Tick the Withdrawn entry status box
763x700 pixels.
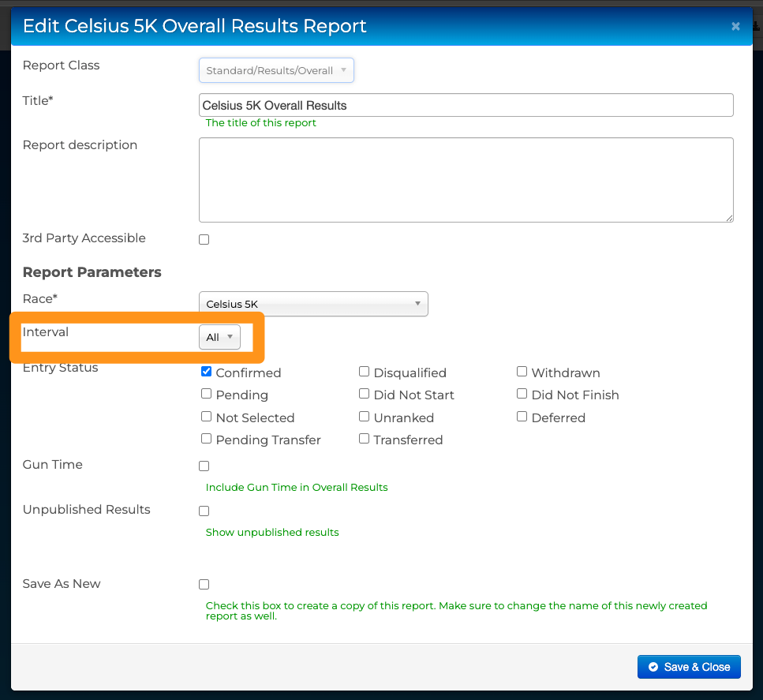pyautogui.click(x=522, y=372)
